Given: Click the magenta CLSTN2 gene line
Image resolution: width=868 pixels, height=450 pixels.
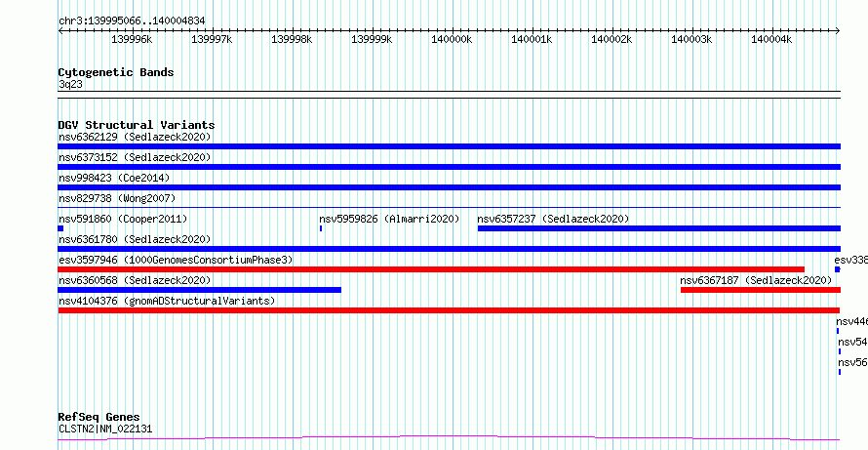Looking at the screenshot, I should (x=449, y=438).
